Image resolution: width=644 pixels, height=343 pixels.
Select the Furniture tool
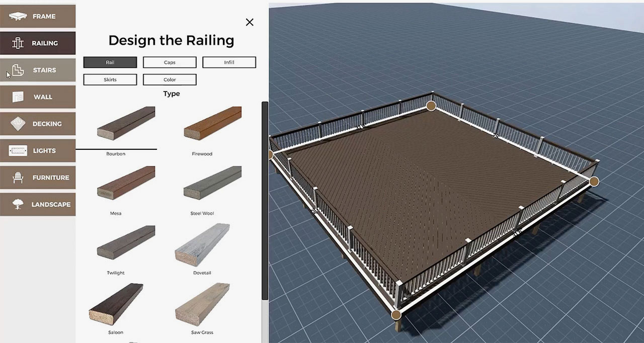[x=38, y=178]
